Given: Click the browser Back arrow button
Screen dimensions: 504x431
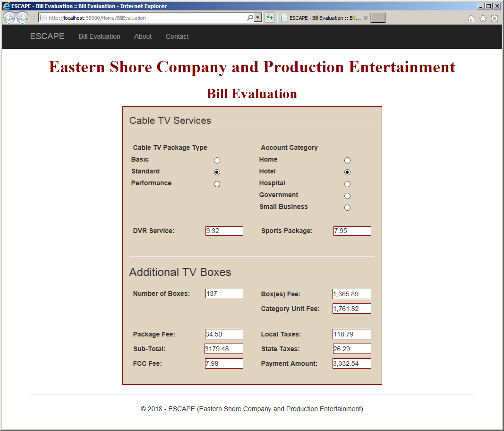Looking at the screenshot, I should (9, 17).
